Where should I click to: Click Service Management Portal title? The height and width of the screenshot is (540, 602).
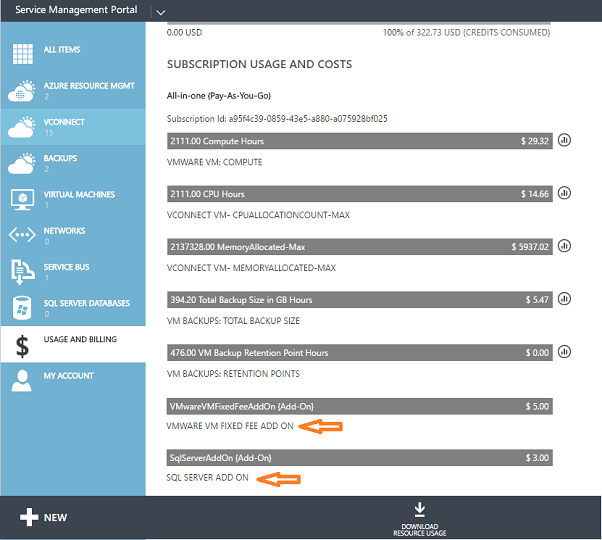(x=76, y=10)
